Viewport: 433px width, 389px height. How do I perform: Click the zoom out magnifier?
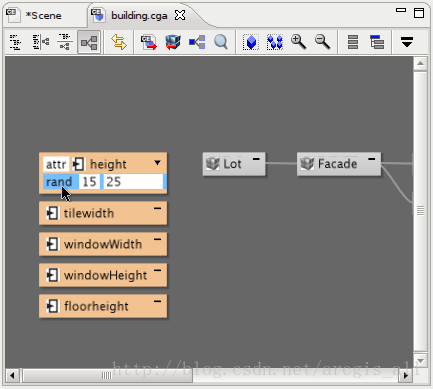[x=322, y=42]
